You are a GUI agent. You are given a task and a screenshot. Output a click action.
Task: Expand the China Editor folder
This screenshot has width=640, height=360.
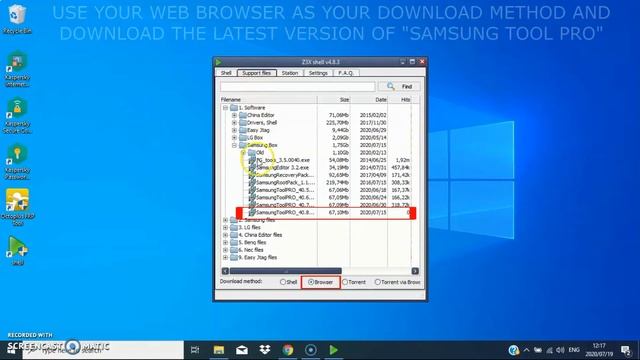[x=234, y=115]
